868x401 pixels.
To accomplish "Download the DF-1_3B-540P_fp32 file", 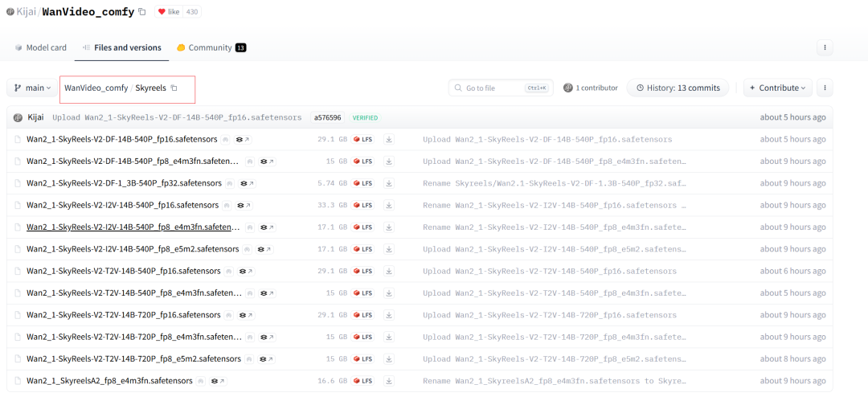I will [389, 183].
